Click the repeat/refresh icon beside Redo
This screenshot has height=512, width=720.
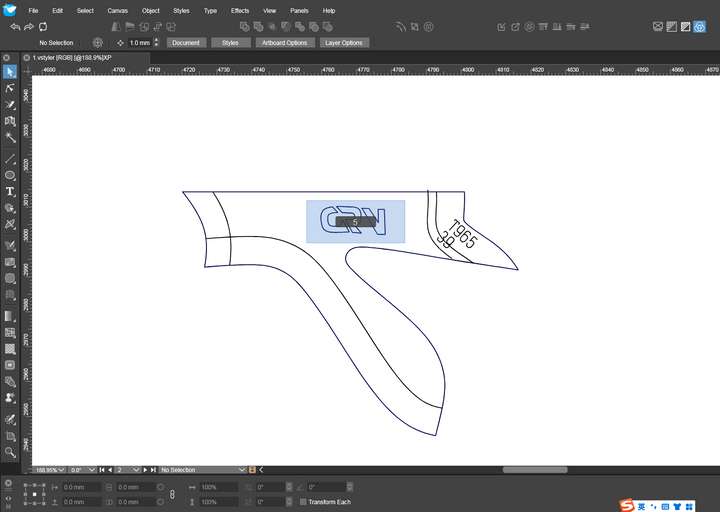[43, 27]
